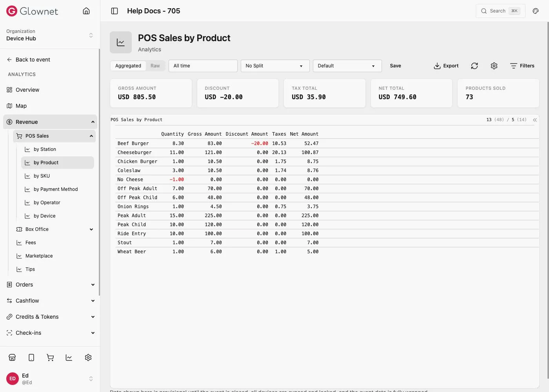Open the Marketplace report

(55, 256)
